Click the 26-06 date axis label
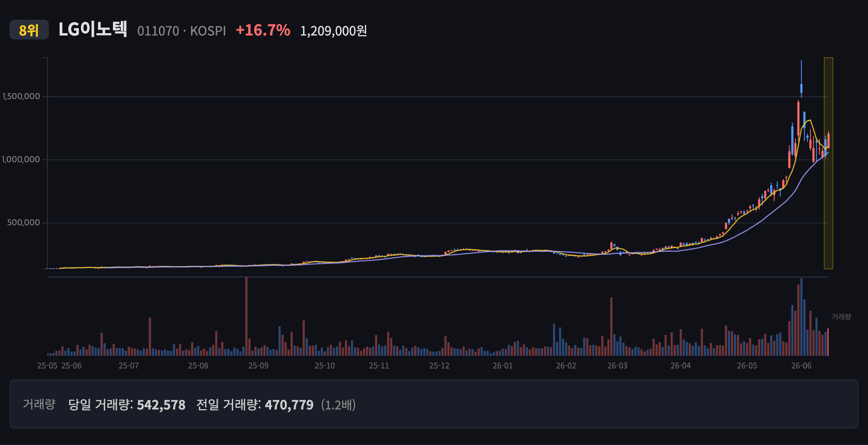 pos(801,366)
